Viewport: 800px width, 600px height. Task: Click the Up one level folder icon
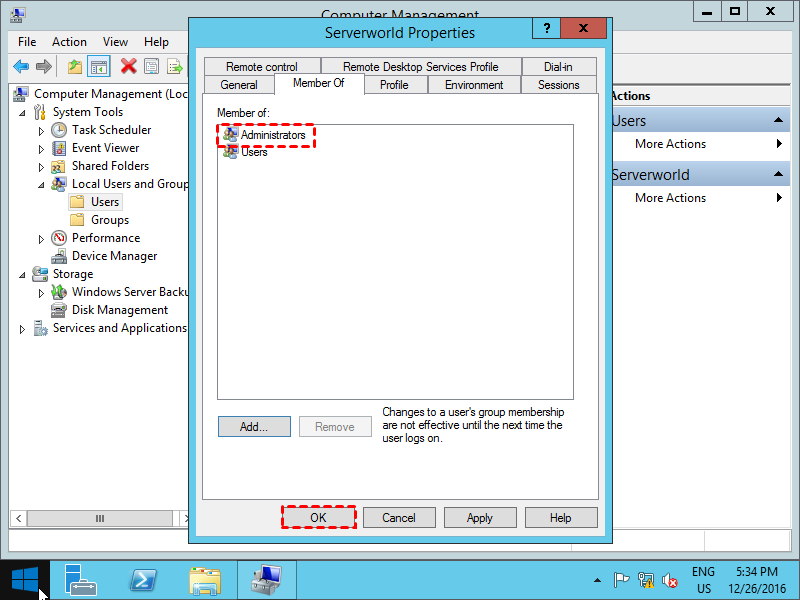(x=75, y=66)
